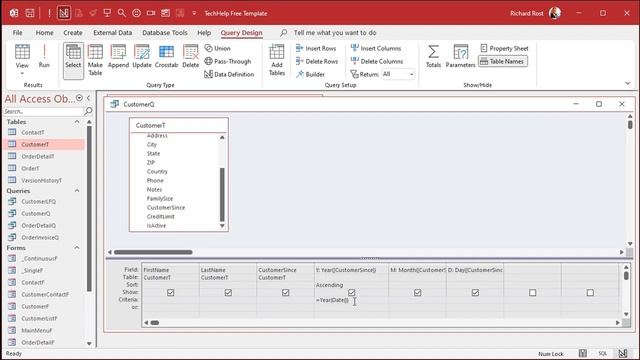Collapse the navigation pane with shutter arrow
The image size is (640, 360).
(x=88, y=98)
